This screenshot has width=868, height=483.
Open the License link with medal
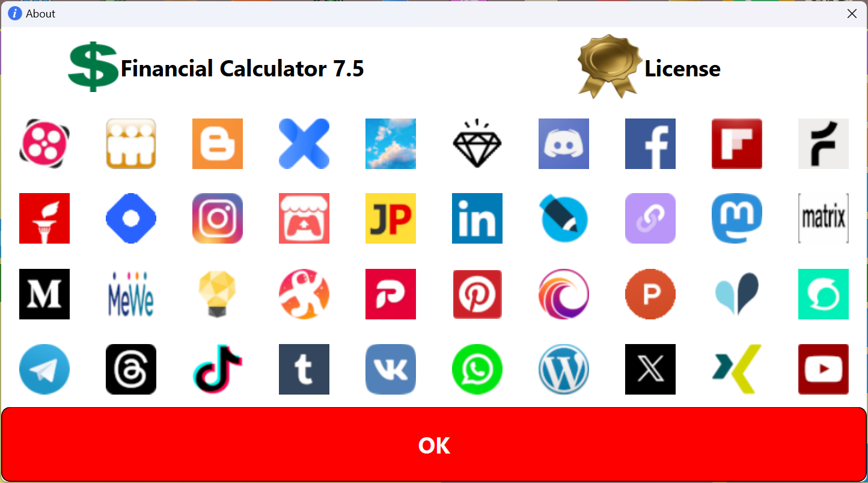click(649, 67)
